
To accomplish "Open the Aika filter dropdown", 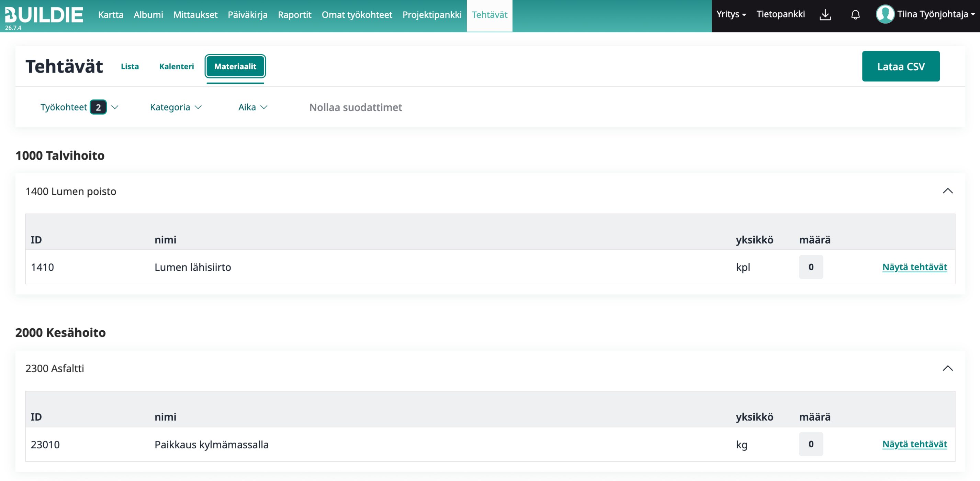I will [252, 107].
